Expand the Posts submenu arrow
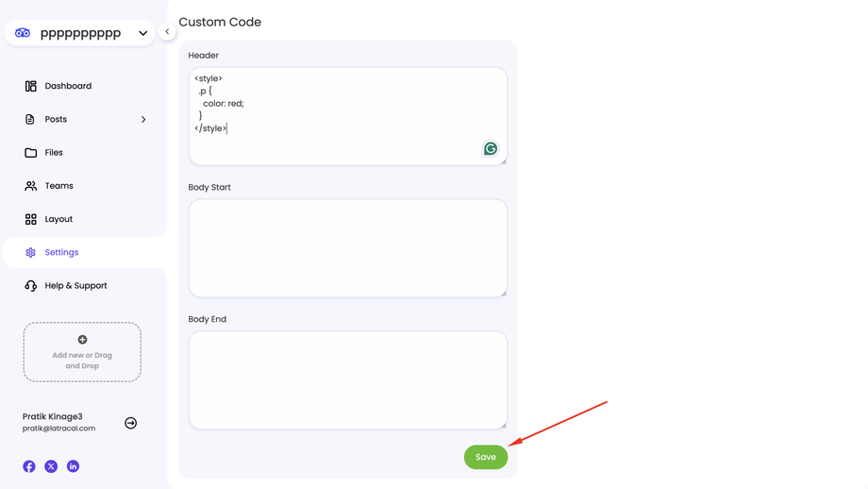The image size is (868, 489). (x=143, y=119)
